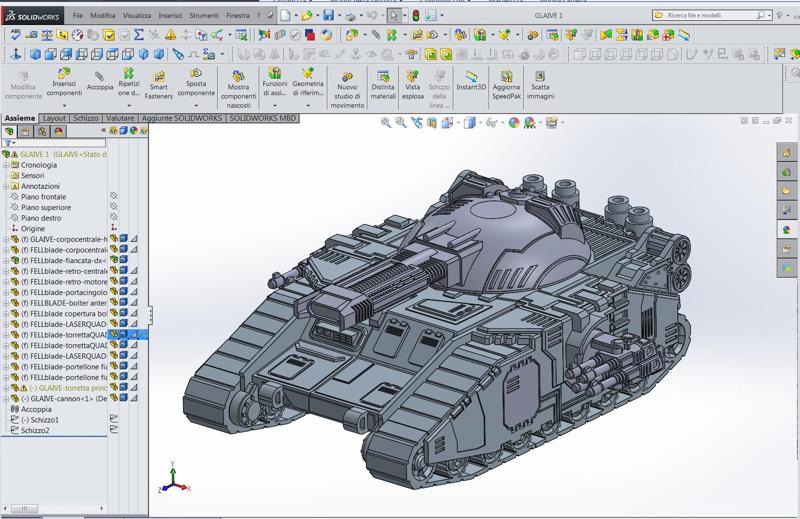
Task: Select GLAIVE-cannon<1> component in the tree
Action: [62, 399]
